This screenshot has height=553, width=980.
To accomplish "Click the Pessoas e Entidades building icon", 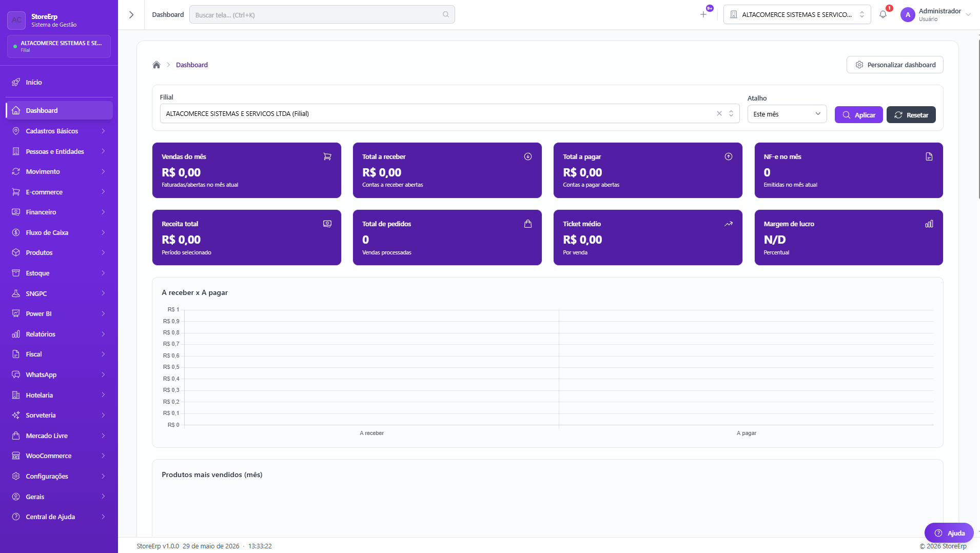I will pos(16,151).
